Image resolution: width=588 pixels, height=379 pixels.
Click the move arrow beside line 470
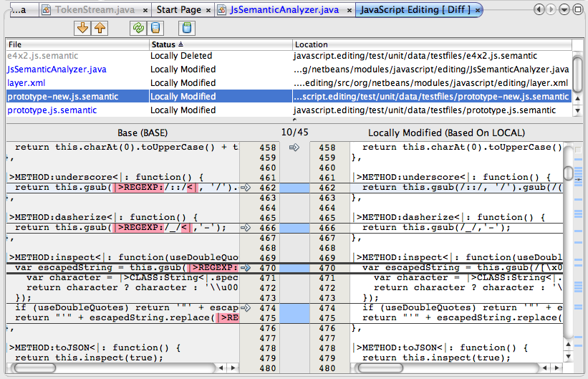[245, 267]
